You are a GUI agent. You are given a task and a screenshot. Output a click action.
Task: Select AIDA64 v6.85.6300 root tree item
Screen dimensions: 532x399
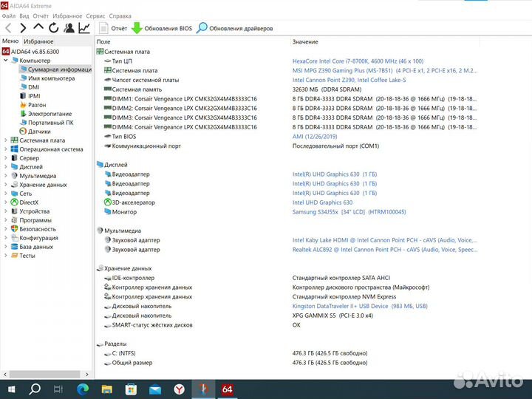30,52
